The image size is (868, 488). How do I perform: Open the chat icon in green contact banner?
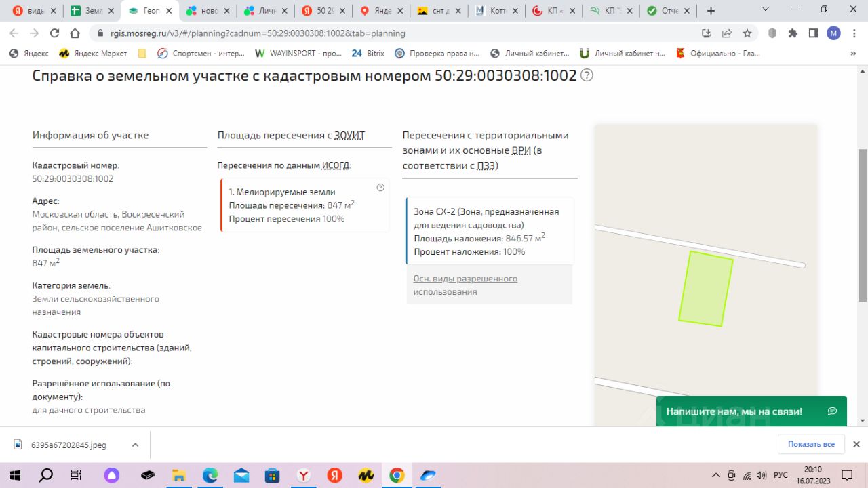(x=833, y=411)
